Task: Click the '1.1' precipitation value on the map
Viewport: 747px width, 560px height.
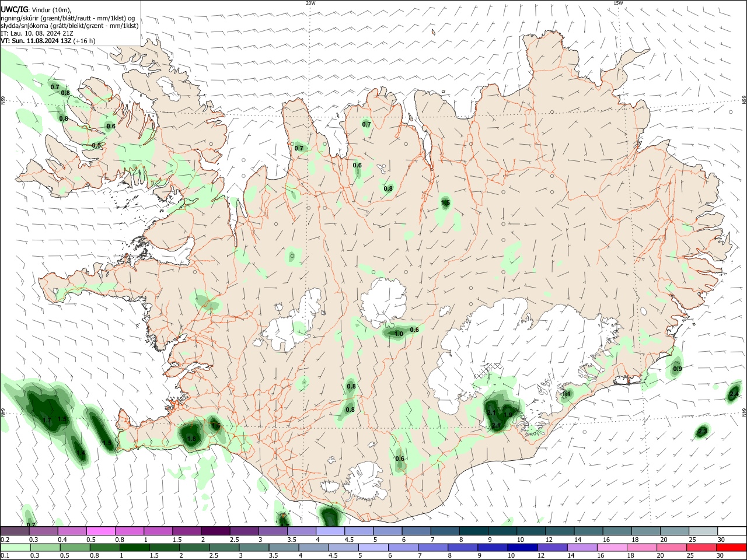Action: [x=566, y=394]
